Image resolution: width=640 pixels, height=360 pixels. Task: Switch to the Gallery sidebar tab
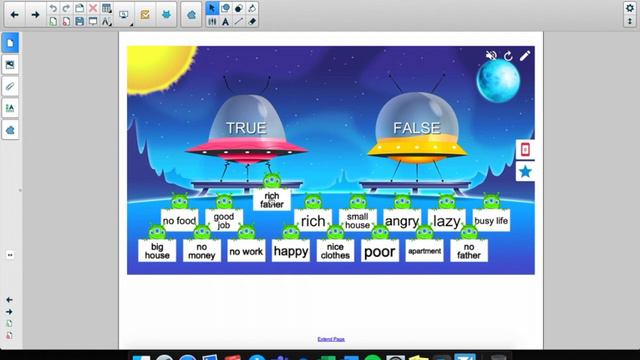tap(10, 64)
